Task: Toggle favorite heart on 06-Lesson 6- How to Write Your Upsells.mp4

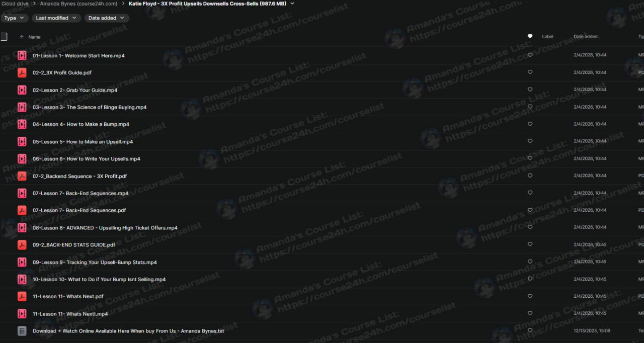Action: click(530, 158)
